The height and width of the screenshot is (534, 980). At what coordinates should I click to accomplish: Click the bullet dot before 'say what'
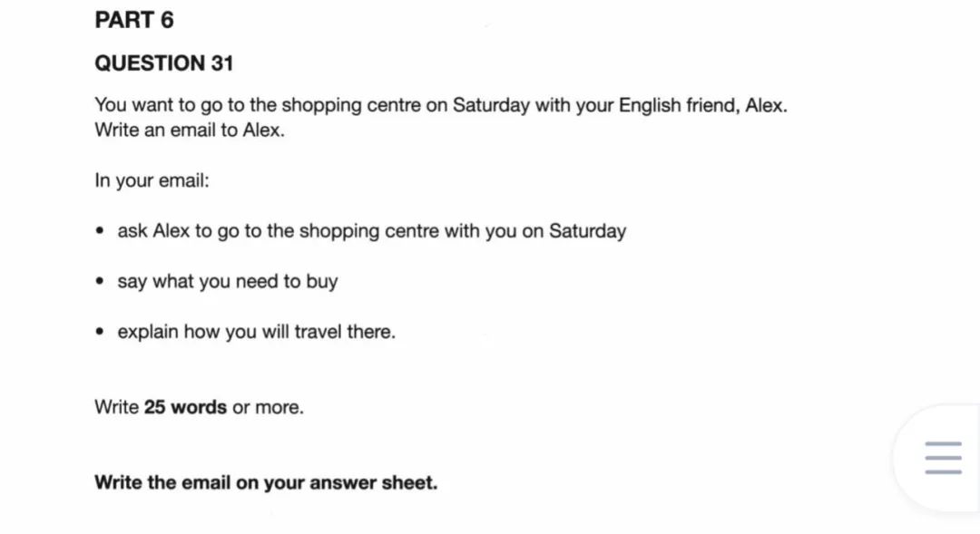point(100,281)
